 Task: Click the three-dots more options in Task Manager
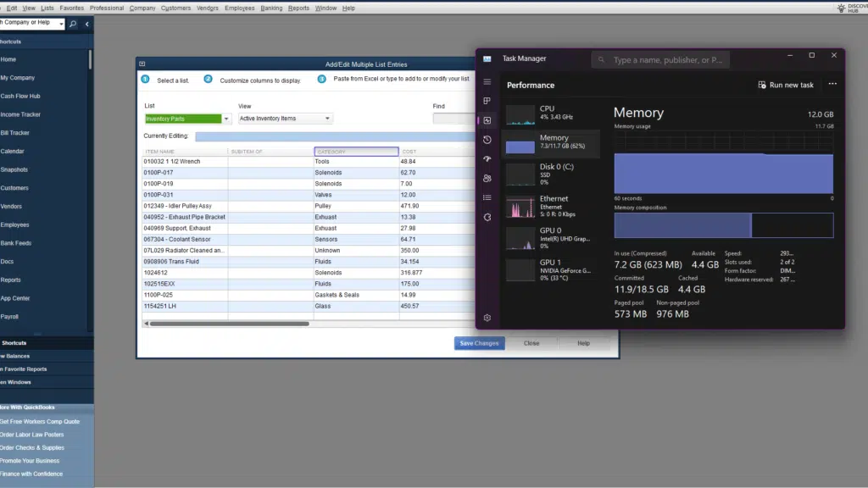point(832,84)
